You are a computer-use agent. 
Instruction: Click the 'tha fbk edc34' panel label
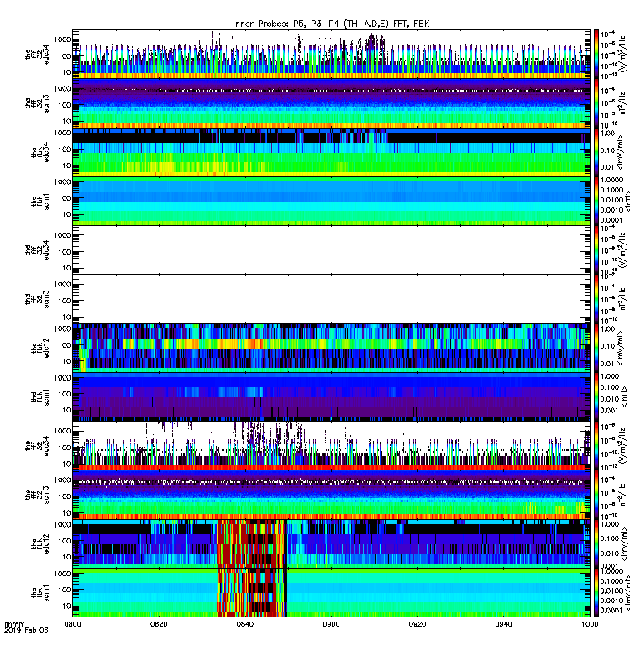tap(40, 153)
